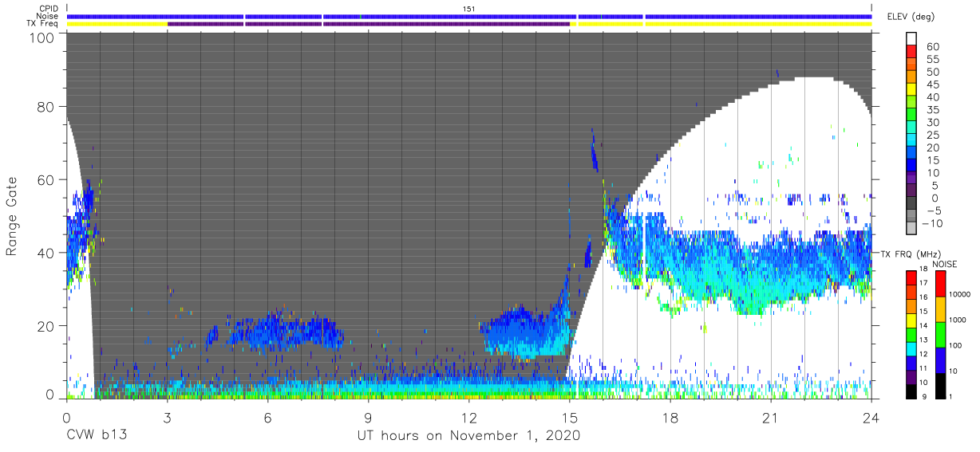Screen dimensions: 980x452
Task: Pick the yellow 14–15 MHz TX FRQ swatch
Action: (x=911, y=319)
